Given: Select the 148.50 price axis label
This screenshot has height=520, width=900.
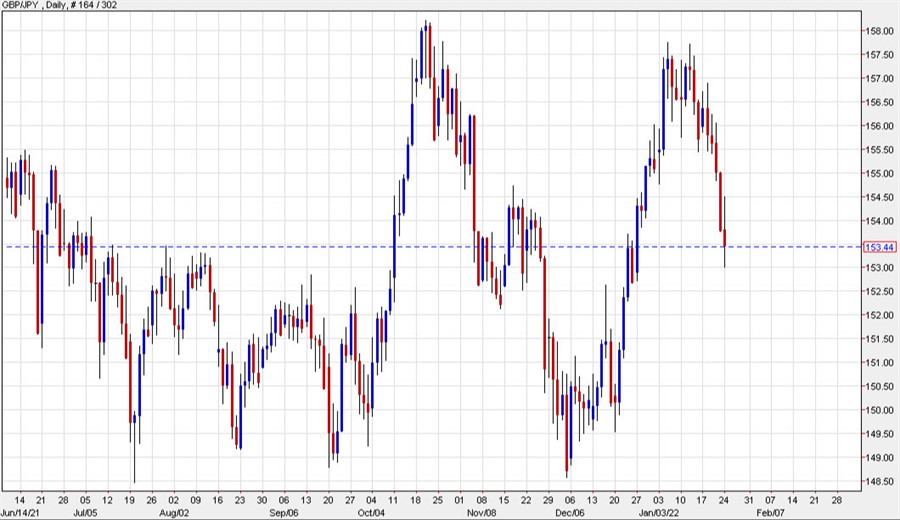Looking at the screenshot, I should pyautogui.click(x=879, y=482).
